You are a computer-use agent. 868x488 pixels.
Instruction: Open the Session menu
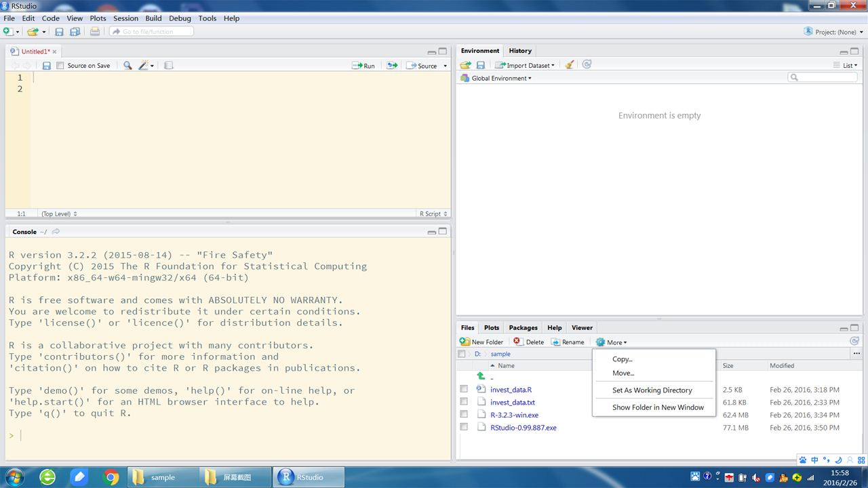pyautogui.click(x=125, y=18)
